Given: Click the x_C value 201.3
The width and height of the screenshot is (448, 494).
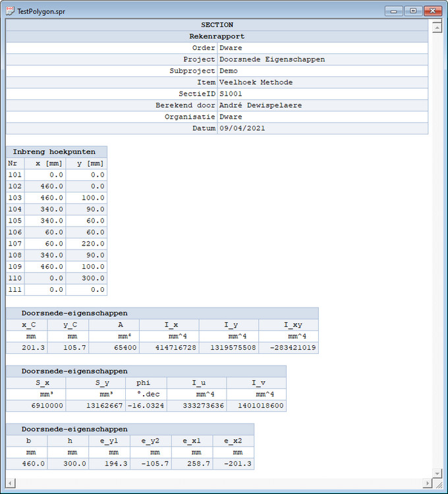Looking at the screenshot, I should coord(34,348).
